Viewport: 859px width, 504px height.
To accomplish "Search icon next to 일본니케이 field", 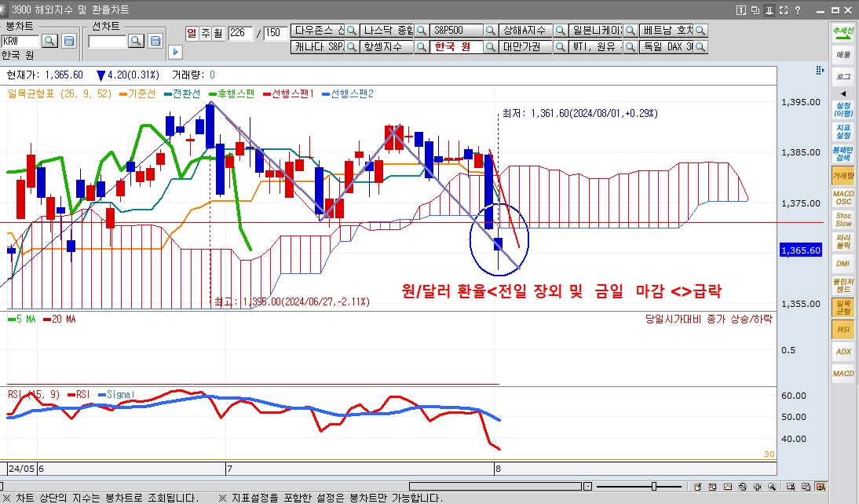I will coord(631,31).
